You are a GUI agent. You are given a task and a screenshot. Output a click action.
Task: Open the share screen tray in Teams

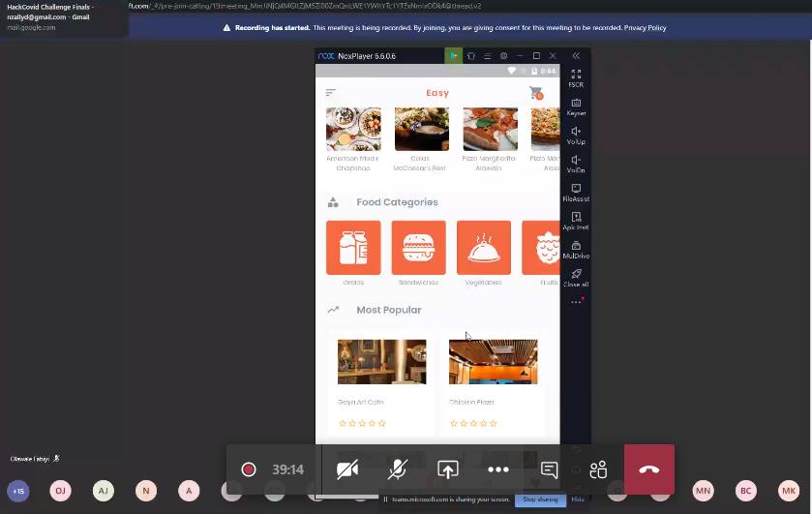coord(448,469)
